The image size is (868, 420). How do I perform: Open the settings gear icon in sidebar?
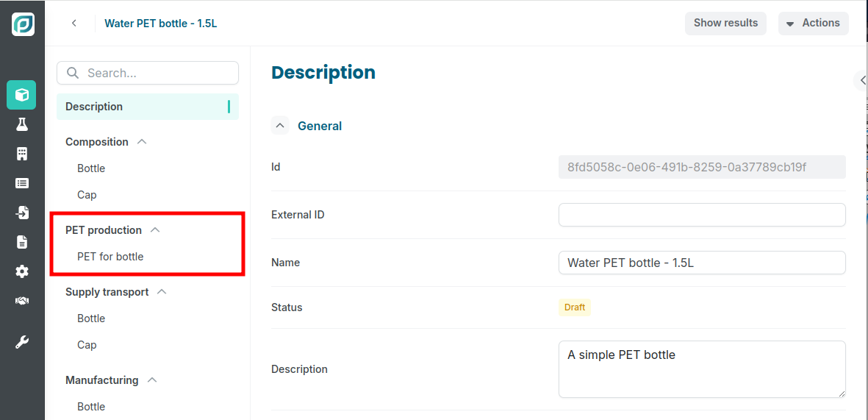[x=21, y=271]
